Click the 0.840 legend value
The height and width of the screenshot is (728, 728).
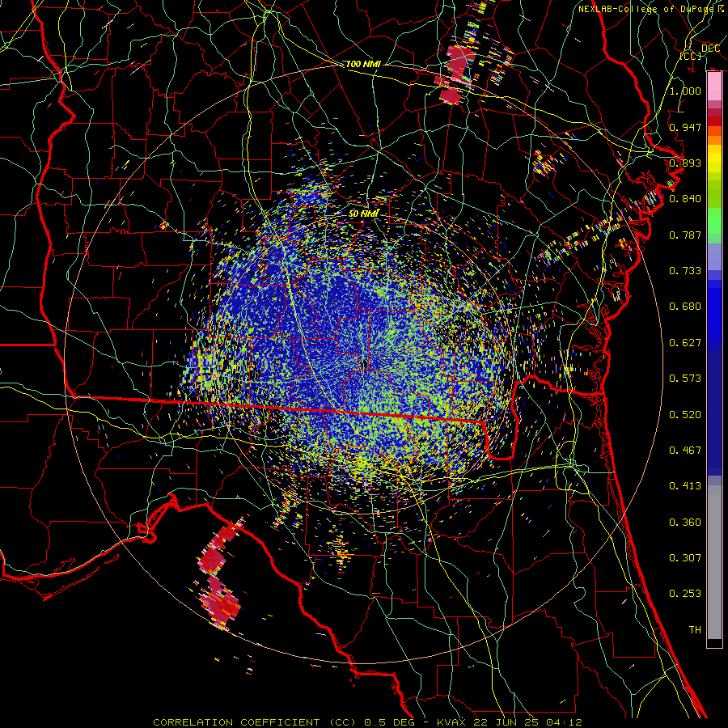(685, 198)
